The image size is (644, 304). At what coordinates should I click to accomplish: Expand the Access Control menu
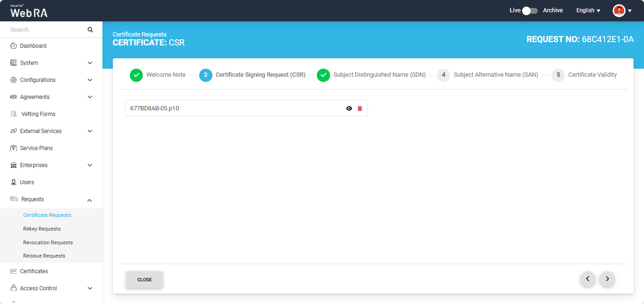pos(90,288)
